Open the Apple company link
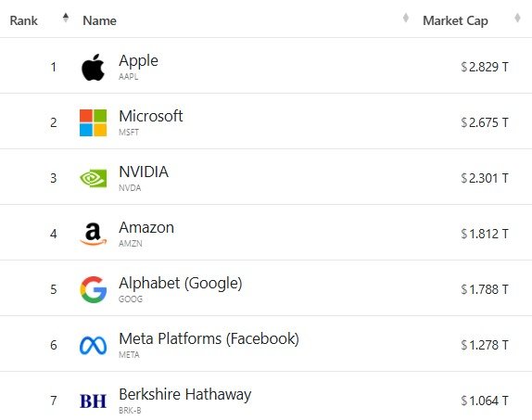The width and height of the screenshot is (532, 420). (x=138, y=61)
